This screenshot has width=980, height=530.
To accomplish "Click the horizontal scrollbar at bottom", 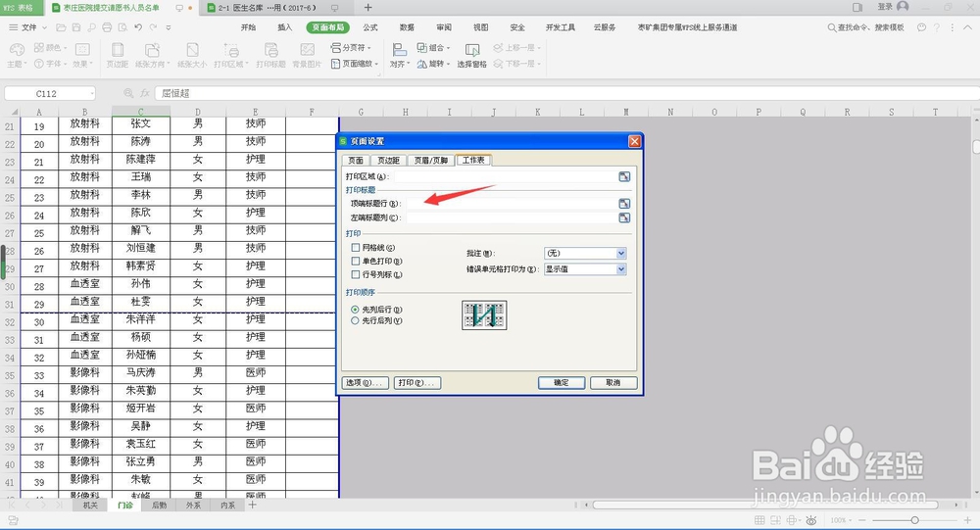I will pos(765,505).
